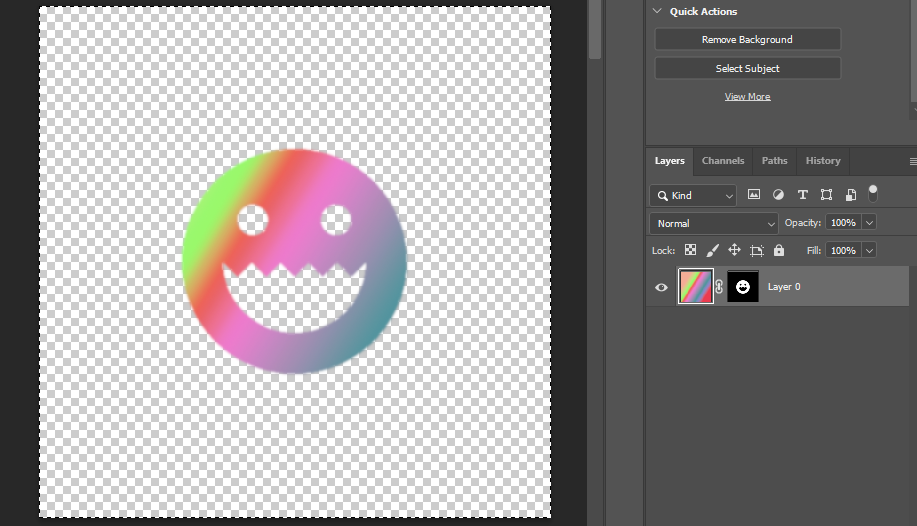Open the Kind filter dropdown
The width and height of the screenshot is (917, 526).
[x=693, y=195]
